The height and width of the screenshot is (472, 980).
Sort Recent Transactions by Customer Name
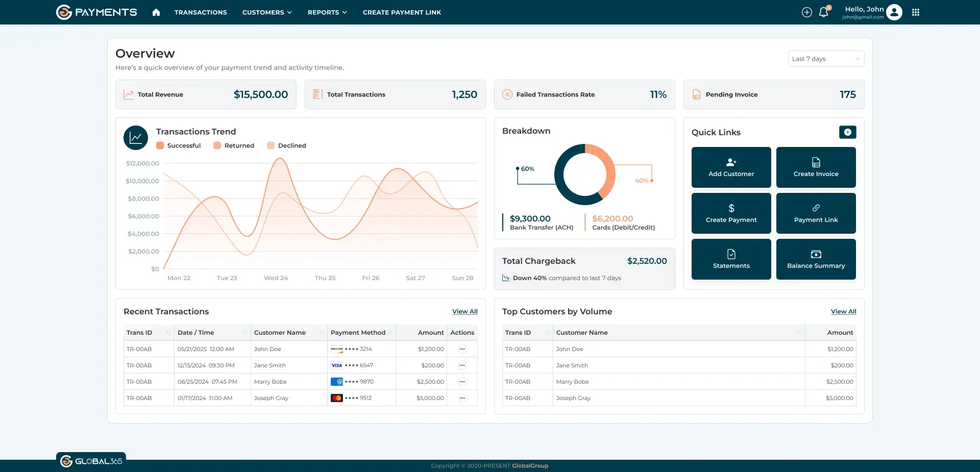pyautogui.click(x=322, y=333)
